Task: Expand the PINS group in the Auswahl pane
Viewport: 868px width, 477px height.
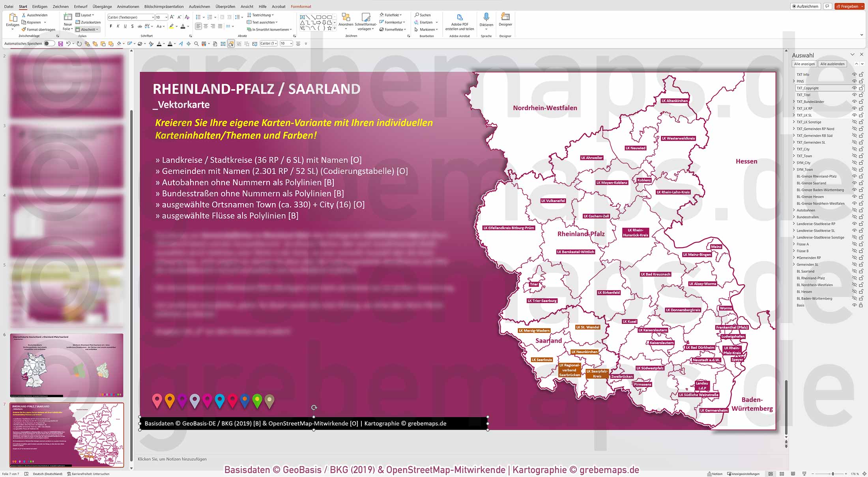Action: pos(794,81)
